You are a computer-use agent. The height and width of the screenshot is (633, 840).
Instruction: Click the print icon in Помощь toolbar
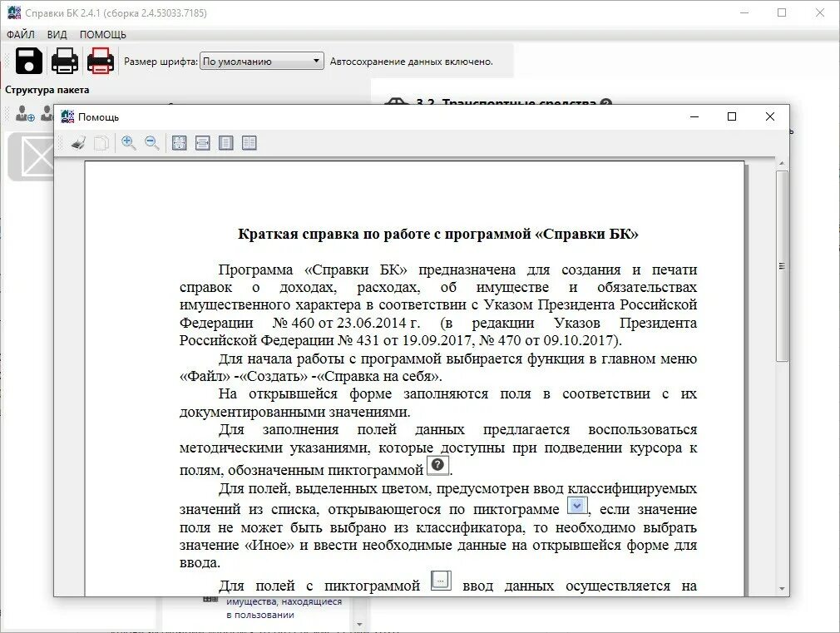tap(79, 142)
